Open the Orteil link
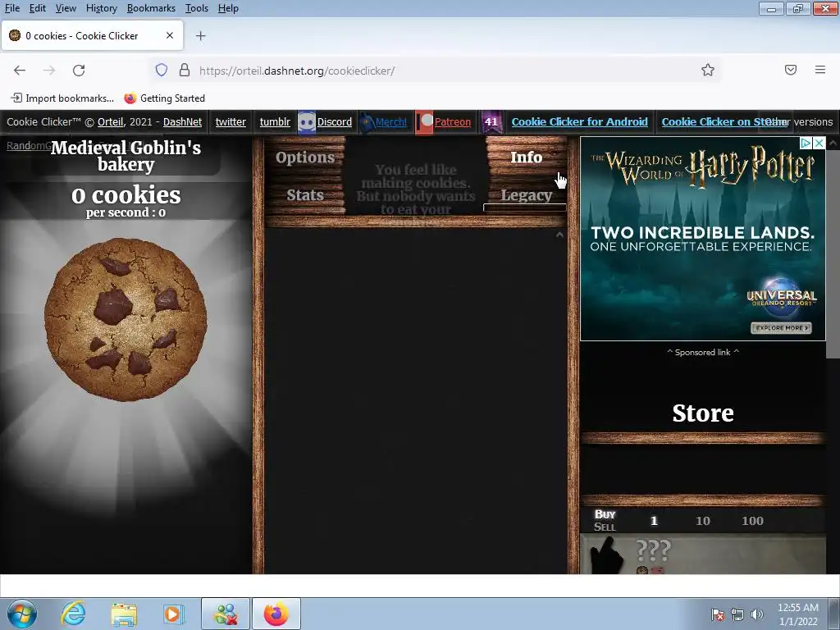The height and width of the screenshot is (630, 840). 111,121
